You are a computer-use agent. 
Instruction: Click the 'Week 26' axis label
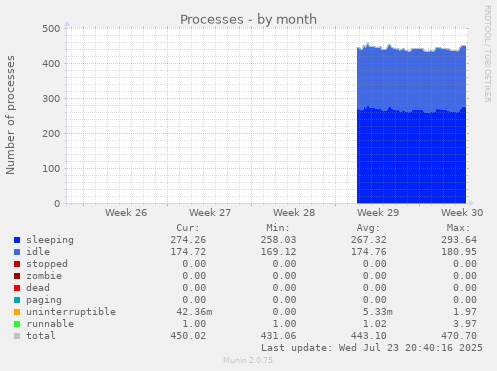click(x=126, y=213)
